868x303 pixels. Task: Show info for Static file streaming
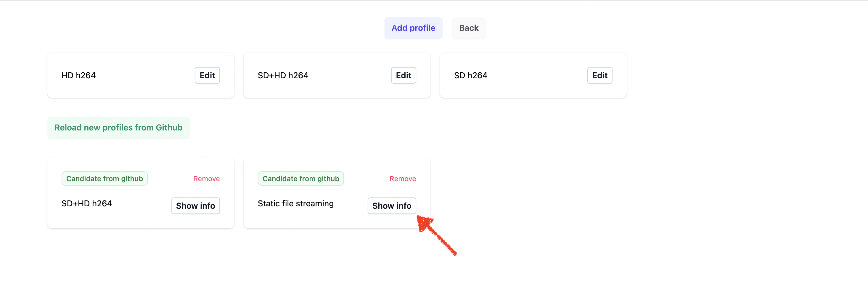pyautogui.click(x=392, y=205)
